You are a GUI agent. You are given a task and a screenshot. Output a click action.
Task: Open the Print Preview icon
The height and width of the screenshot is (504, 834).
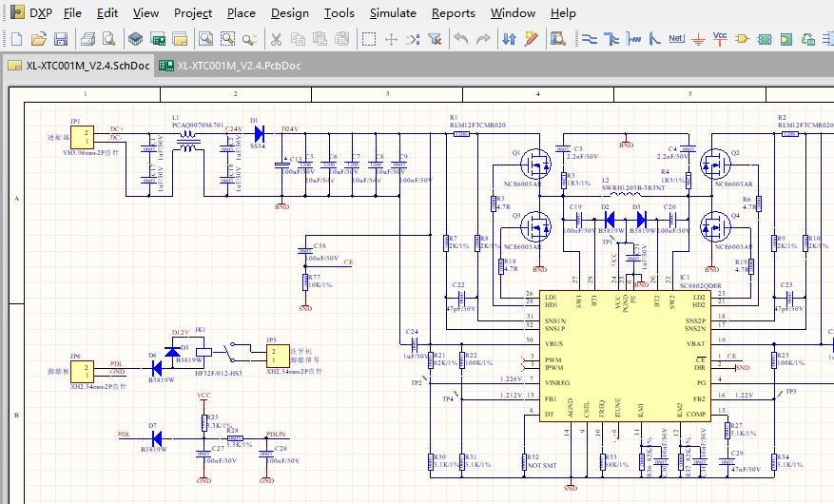[108, 39]
